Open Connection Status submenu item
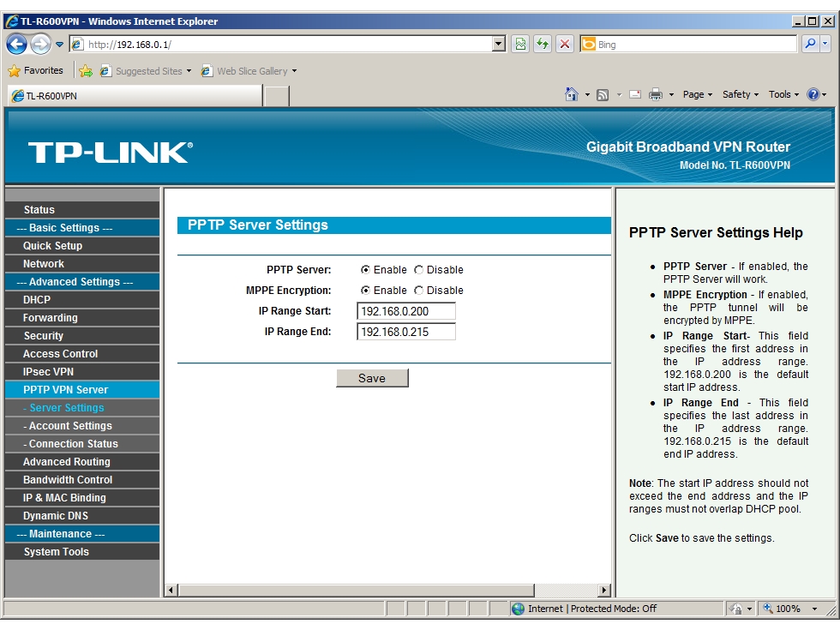Screen dimensions: 840x630 pyautogui.click(x=82, y=444)
